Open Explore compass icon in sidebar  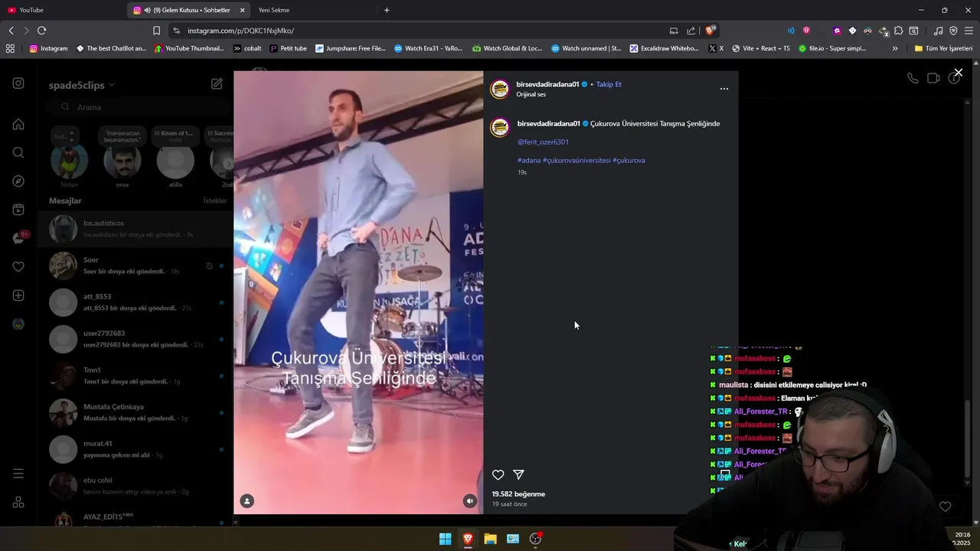pos(18,181)
